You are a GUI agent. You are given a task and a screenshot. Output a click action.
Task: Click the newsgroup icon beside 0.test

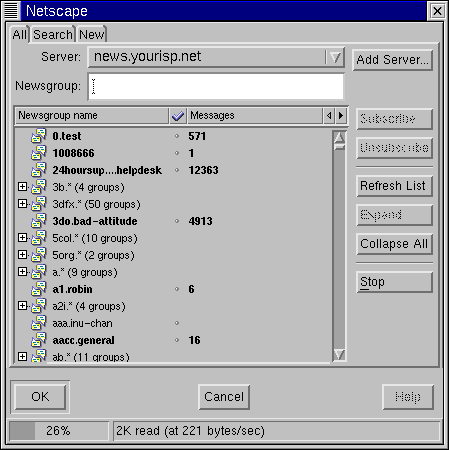(39, 136)
